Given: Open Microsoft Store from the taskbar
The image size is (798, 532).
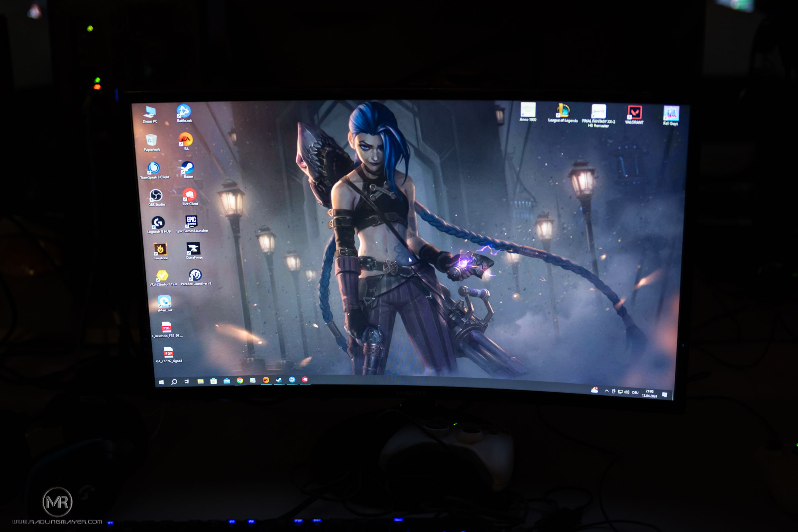Looking at the screenshot, I should click(214, 381).
